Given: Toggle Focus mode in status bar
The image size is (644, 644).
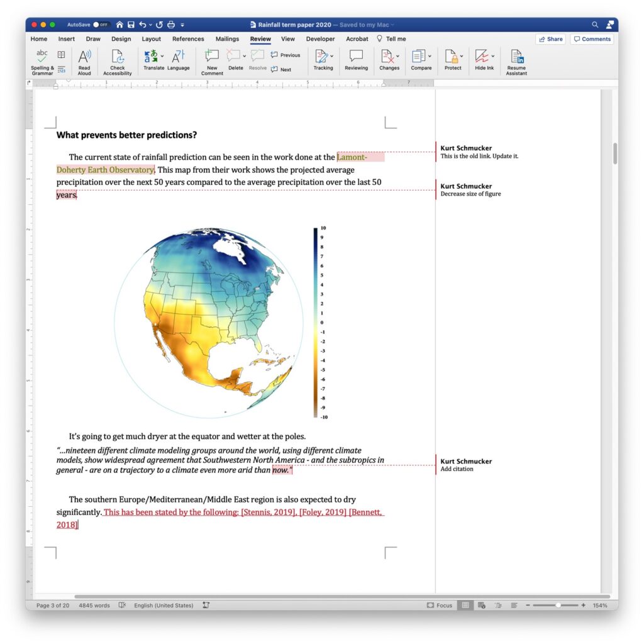Looking at the screenshot, I should [x=440, y=605].
